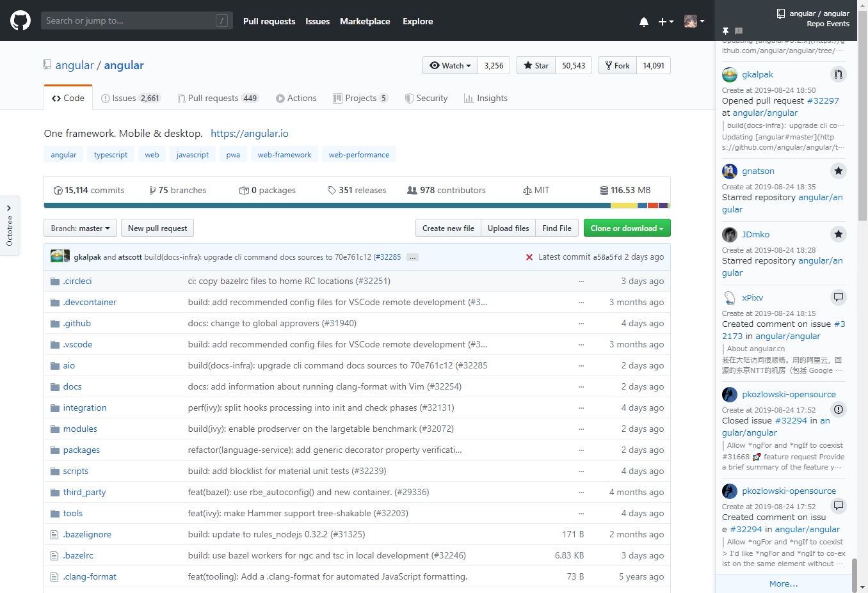Image resolution: width=868 pixels, height=593 pixels.
Task: Click the releases tag icon
Action: pos(332,191)
